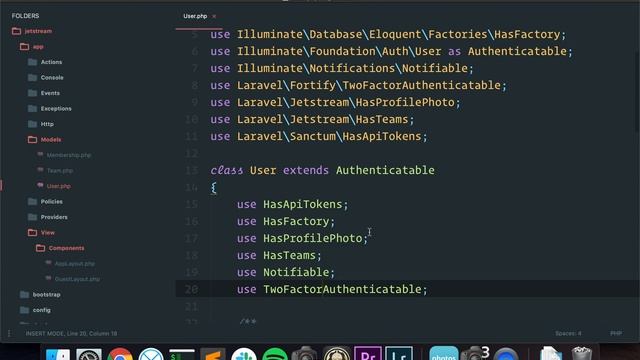Viewport: 640px width, 360px height.
Task: Open Terminal from the Dock
Action: point(182,354)
